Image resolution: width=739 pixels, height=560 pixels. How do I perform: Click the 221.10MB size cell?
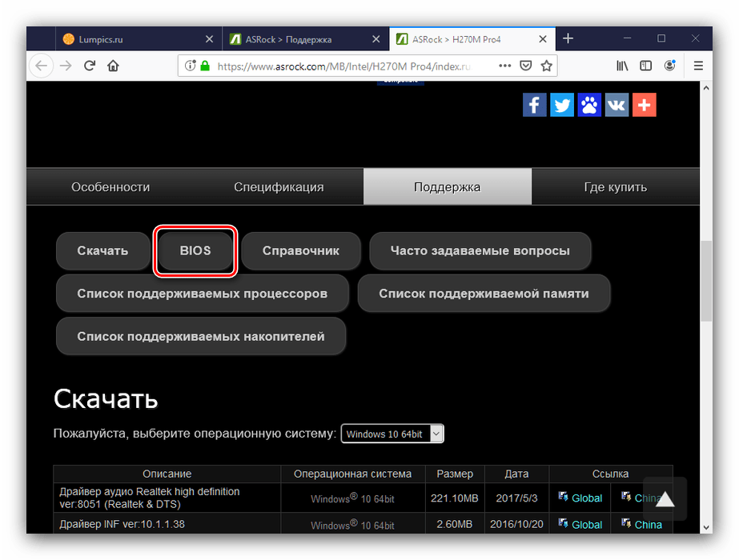(x=454, y=498)
